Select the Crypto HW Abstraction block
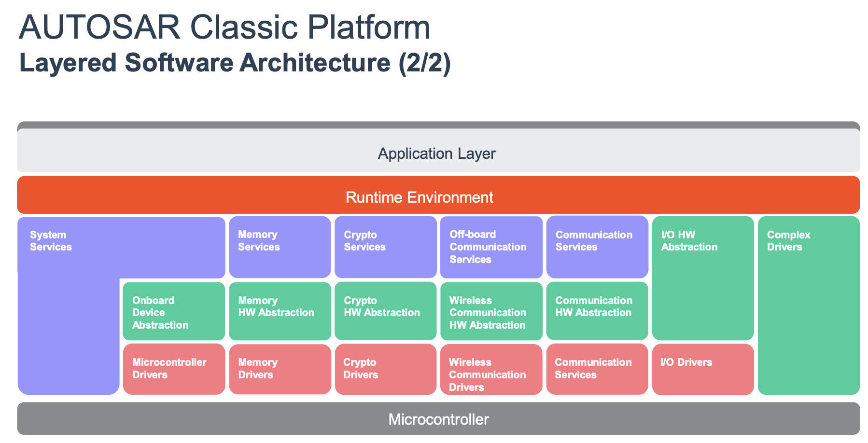The width and height of the screenshot is (868, 443). (386, 311)
